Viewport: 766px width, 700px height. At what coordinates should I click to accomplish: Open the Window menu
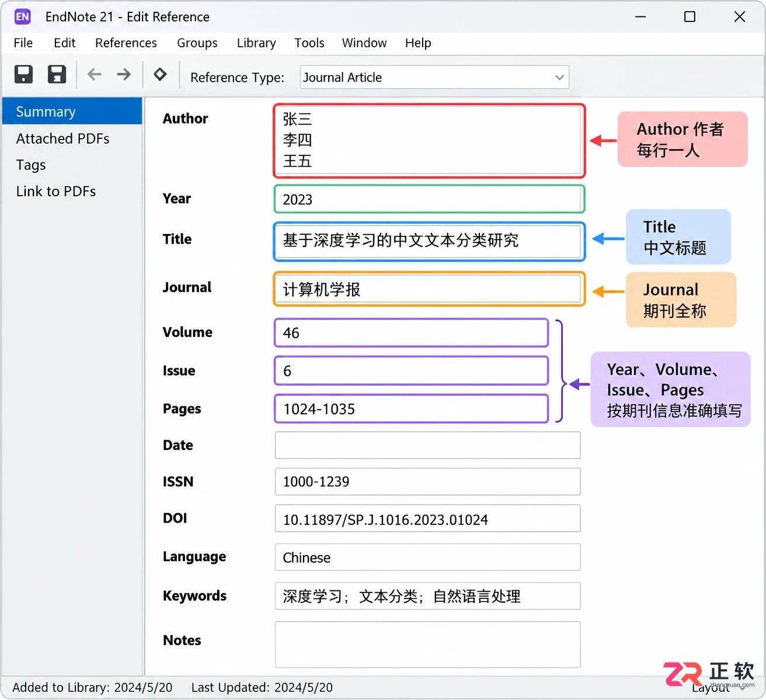coord(364,43)
